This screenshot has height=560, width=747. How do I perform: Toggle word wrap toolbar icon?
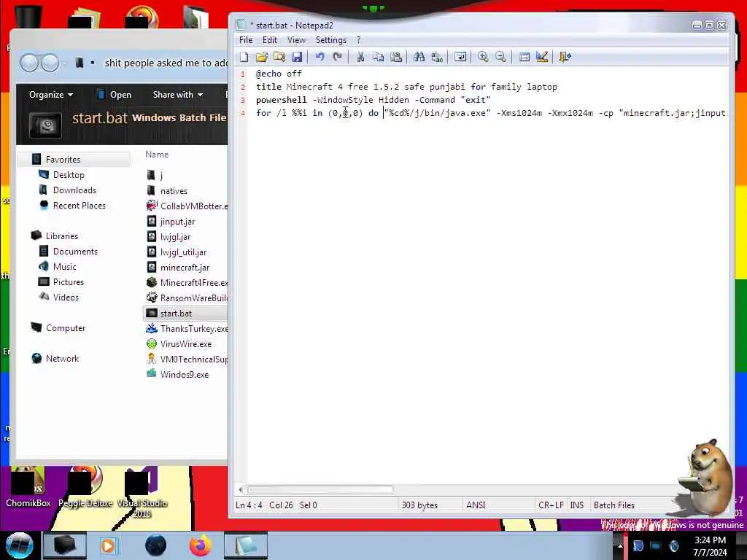pos(460,57)
